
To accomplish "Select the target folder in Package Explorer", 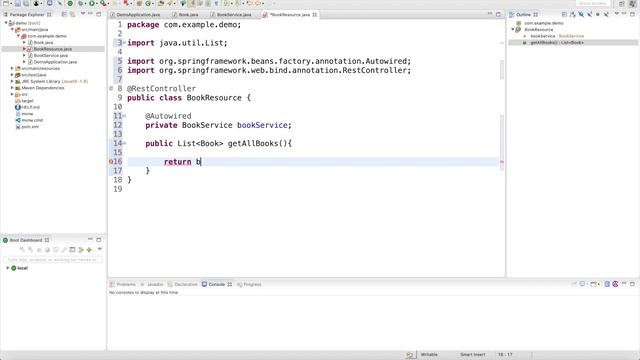I will pos(27,101).
